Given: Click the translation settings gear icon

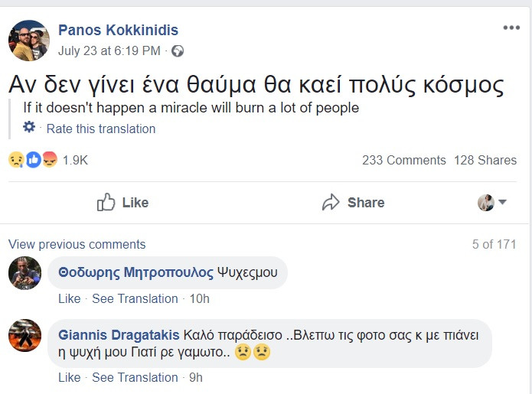Looking at the screenshot, I should coord(29,128).
